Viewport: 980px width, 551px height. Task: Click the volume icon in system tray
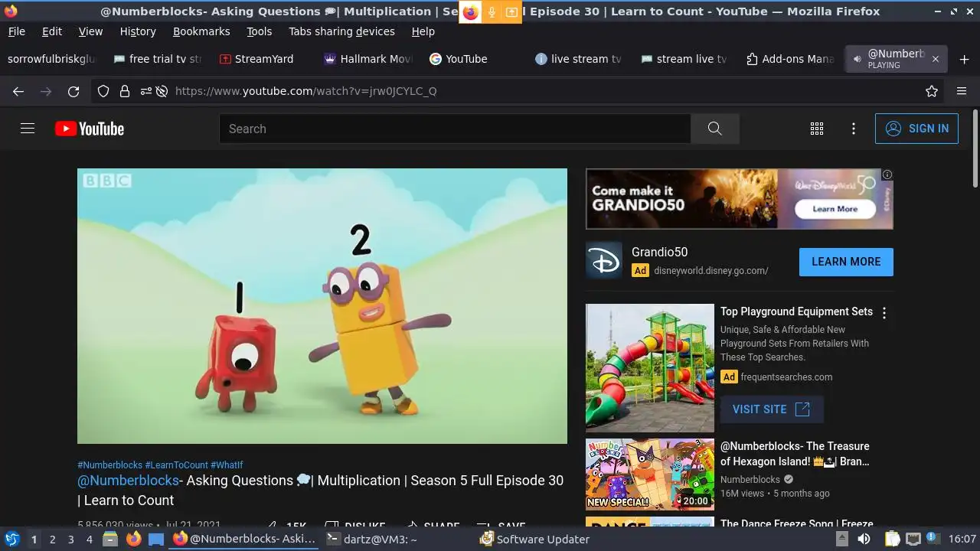click(864, 539)
